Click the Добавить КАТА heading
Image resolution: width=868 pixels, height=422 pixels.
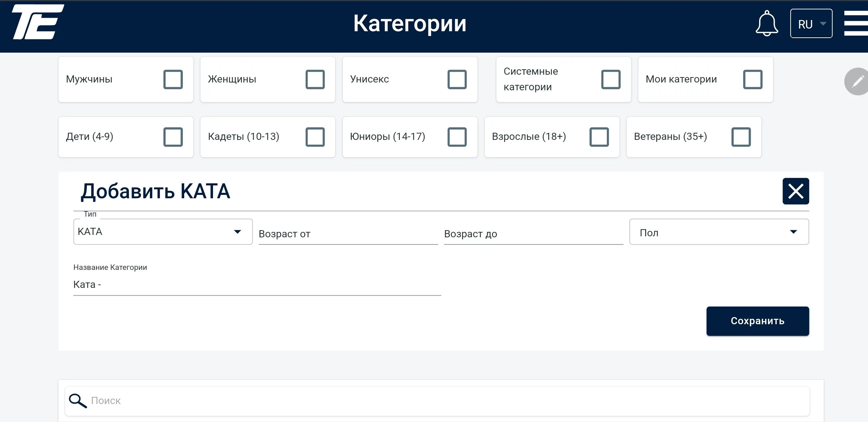coord(155,191)
